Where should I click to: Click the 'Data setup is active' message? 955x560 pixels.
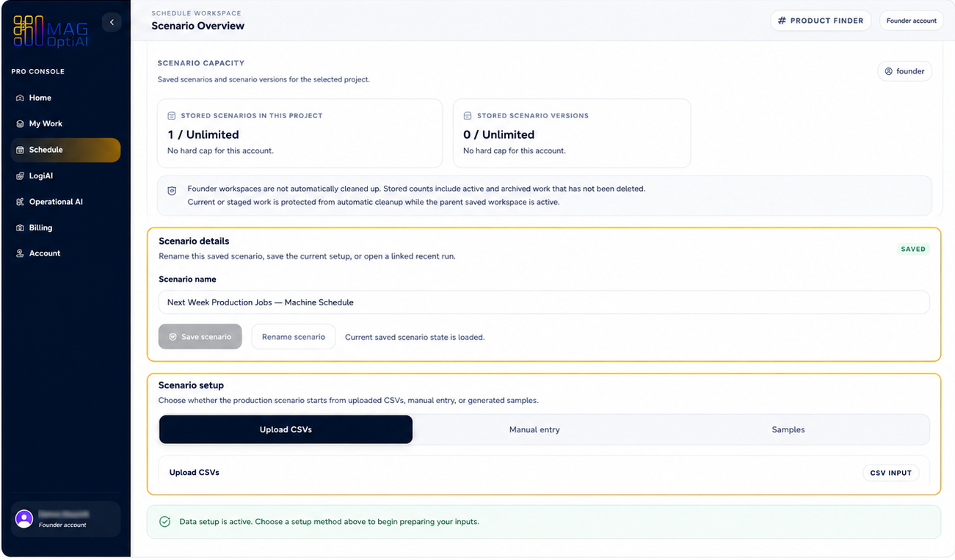329,522
